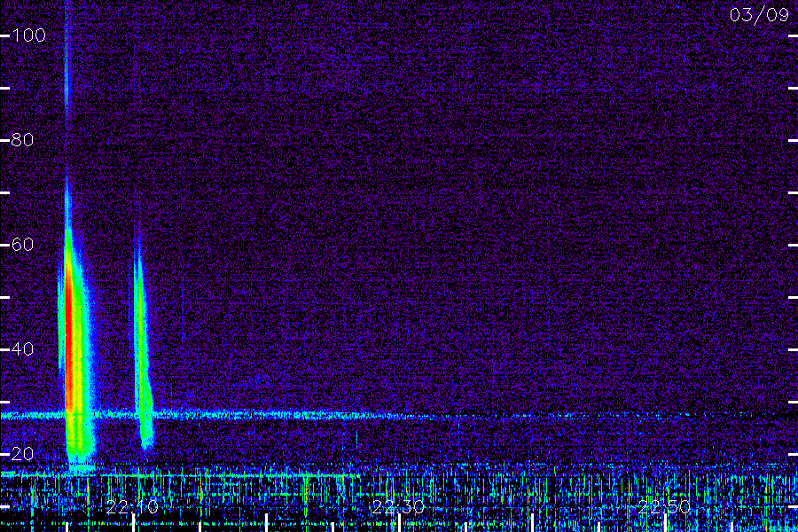Image resolution: width=798 pixels, height=532 pixels.
Task: Click the 22:50 time label
Action: 664,507
